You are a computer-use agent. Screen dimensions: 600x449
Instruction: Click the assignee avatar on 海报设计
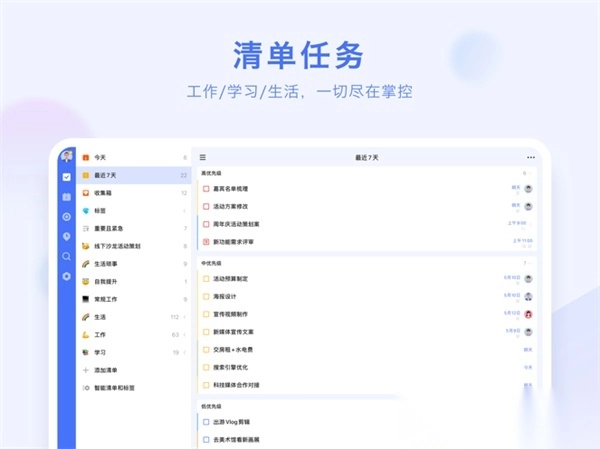click(528, 297)
